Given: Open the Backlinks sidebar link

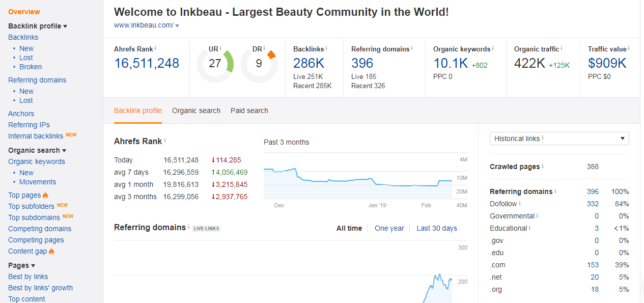Looking at the screenshot, I should (23, 37).
